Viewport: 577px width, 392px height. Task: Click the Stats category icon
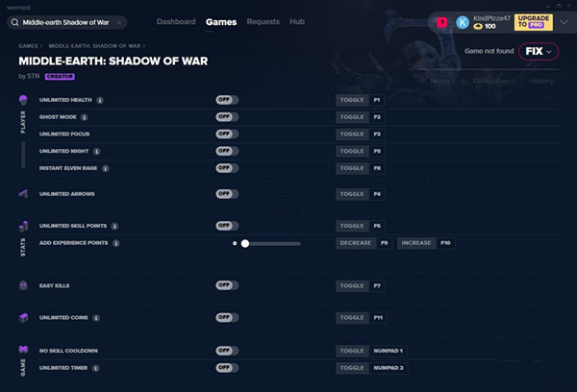pos(23,226)
